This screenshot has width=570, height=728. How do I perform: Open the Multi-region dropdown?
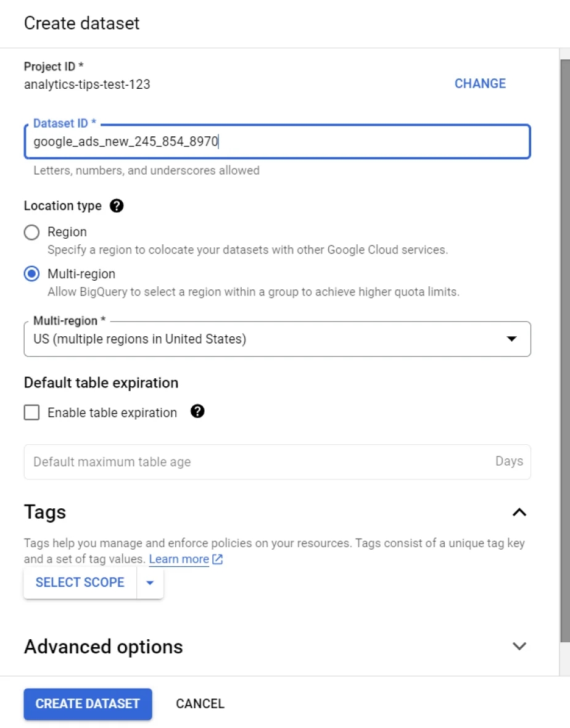point(277,339)
